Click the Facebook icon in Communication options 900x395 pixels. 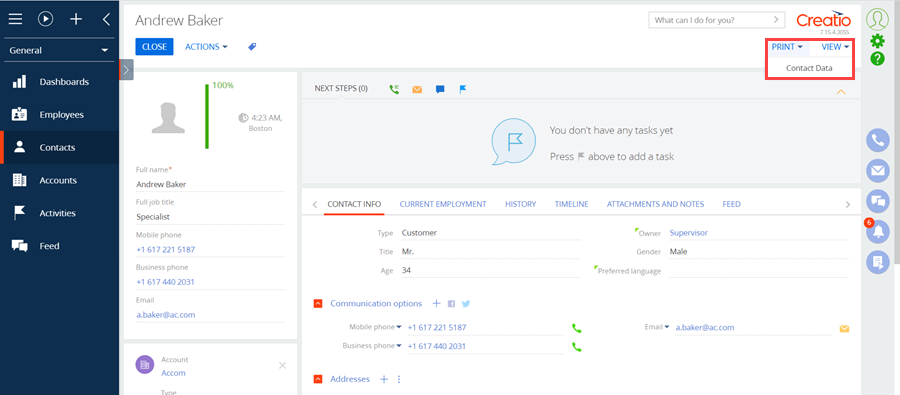click(x=451, y=304)
